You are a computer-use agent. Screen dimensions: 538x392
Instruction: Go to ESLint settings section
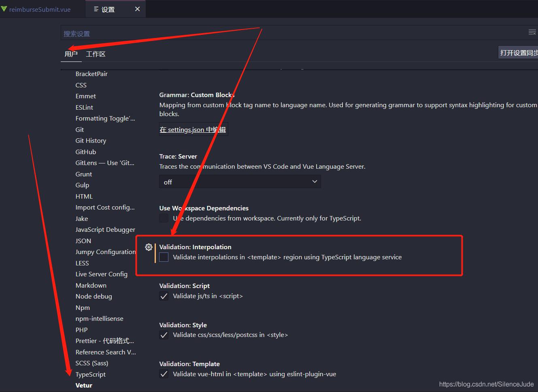click(84, 108)
